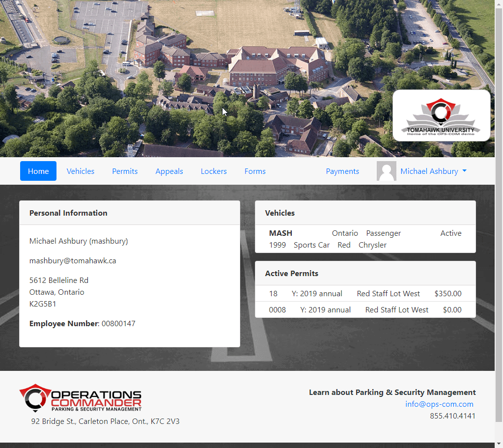Navigate to the Appeals page

click(169, 171)
